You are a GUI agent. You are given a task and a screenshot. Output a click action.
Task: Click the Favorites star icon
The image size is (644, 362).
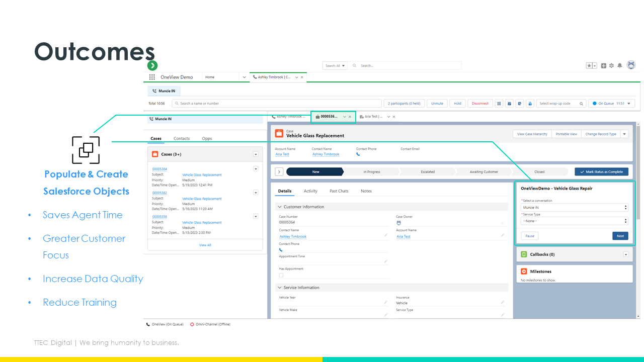coord(589,66)
